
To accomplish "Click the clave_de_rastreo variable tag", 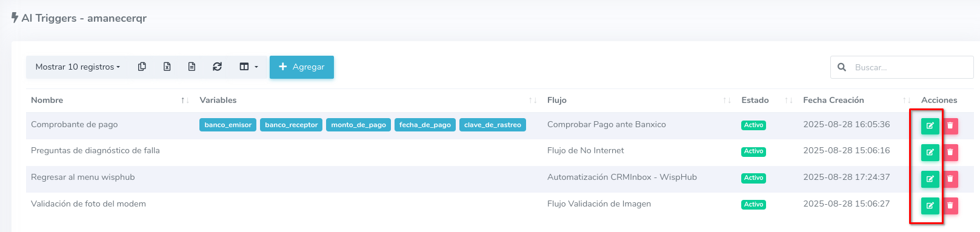I will tap(493, 125).
